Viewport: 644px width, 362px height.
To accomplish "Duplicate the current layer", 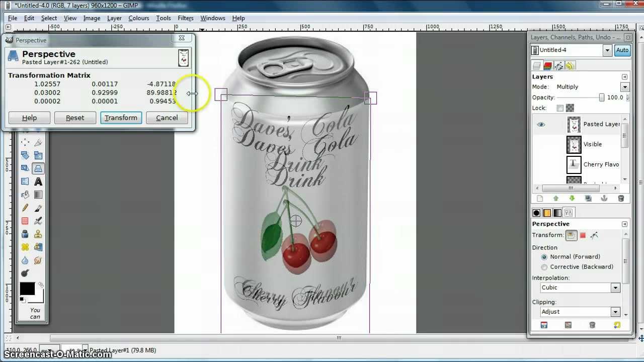I will click(588, 199).
